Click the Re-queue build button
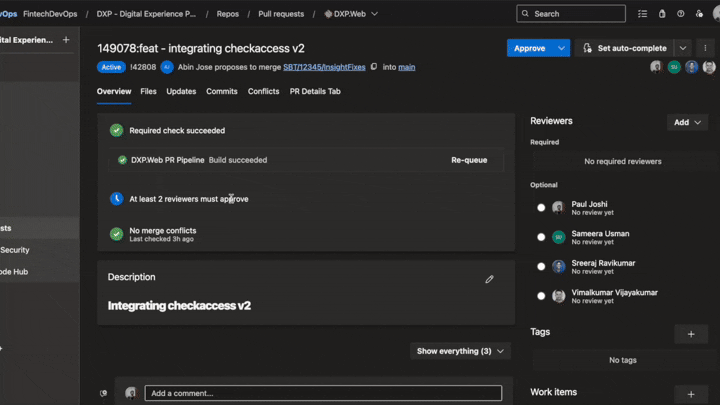Viewport: 720px width, 405px height. (x=469, y=160)
